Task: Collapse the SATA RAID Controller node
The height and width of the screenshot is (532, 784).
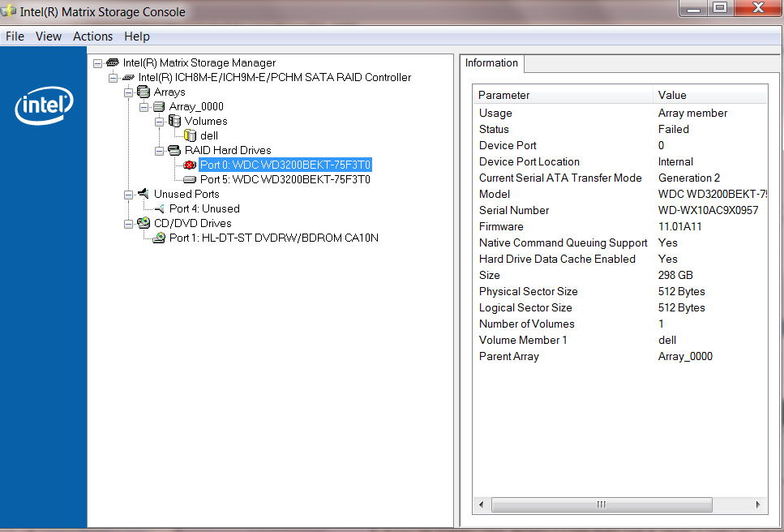Action: (x=114, y=78)
